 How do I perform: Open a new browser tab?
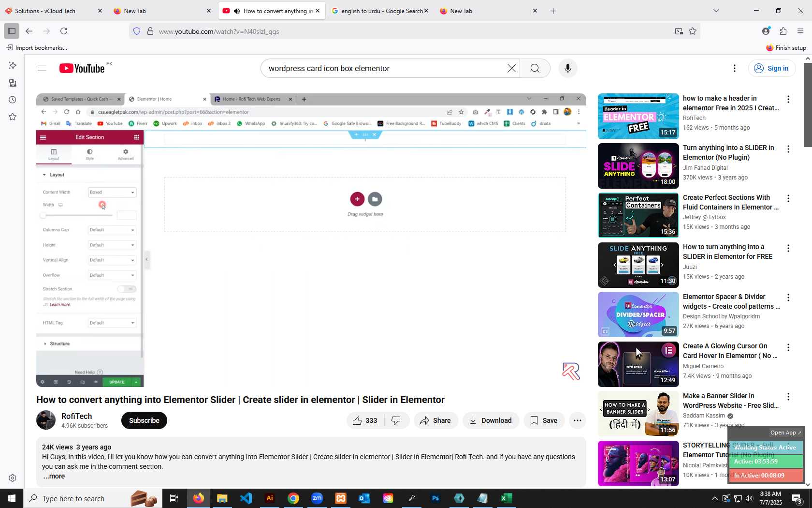tap(553, 11)
